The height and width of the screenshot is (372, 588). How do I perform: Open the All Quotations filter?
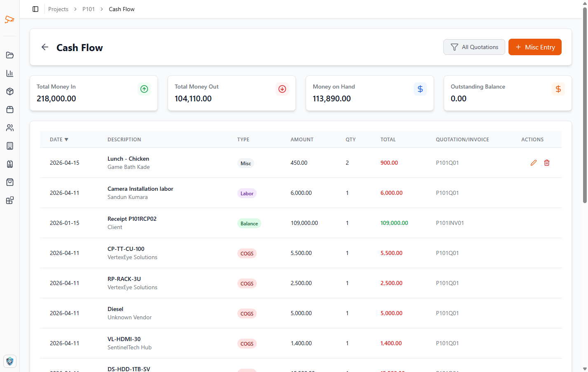click(x=474, y=47)
